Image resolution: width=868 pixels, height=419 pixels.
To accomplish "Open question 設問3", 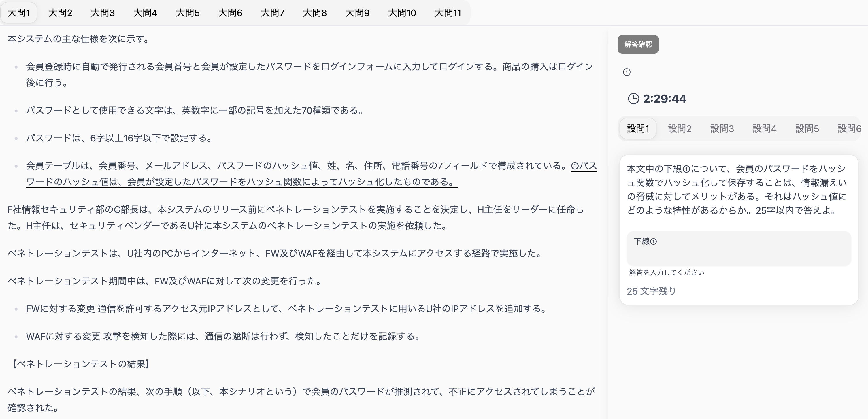I will [722, 129].
